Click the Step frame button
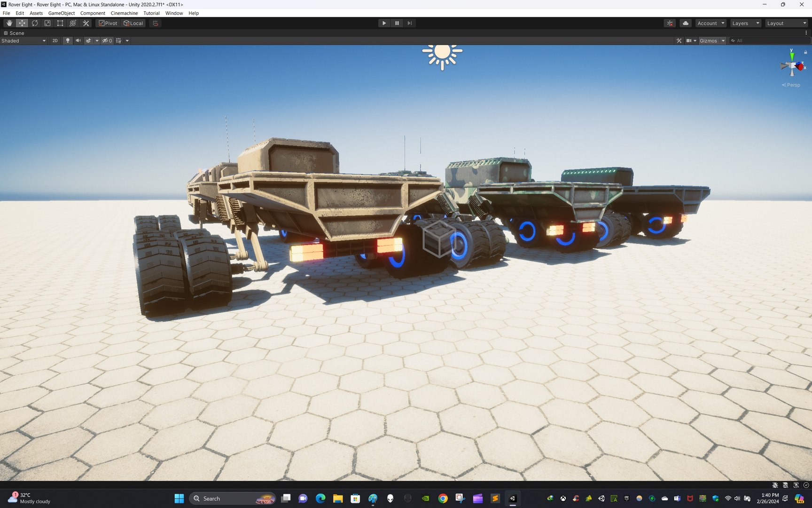This screenshot has width=812, height=508. pos(409,23)
